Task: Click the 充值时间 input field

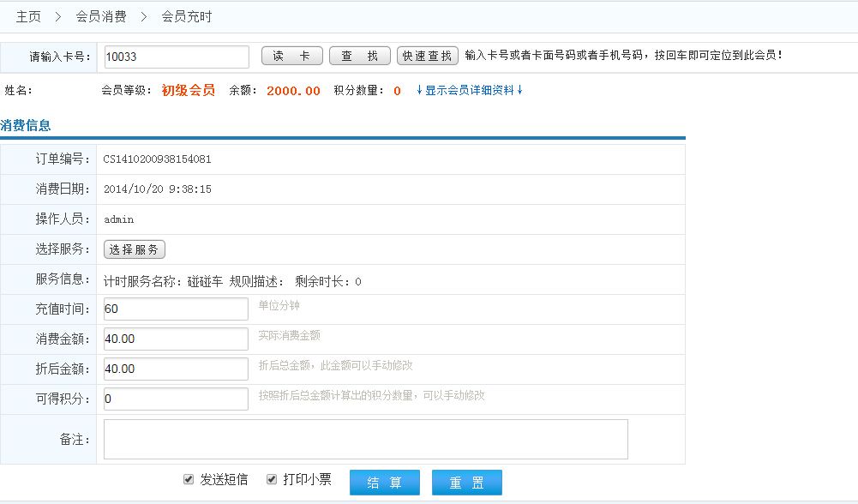Action: point(176,309)
